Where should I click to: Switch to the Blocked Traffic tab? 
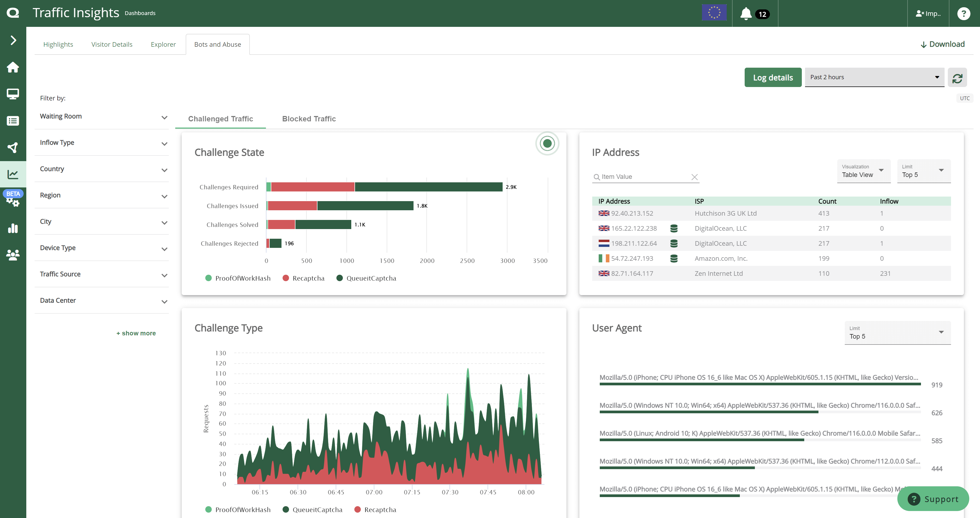[309, 119]
